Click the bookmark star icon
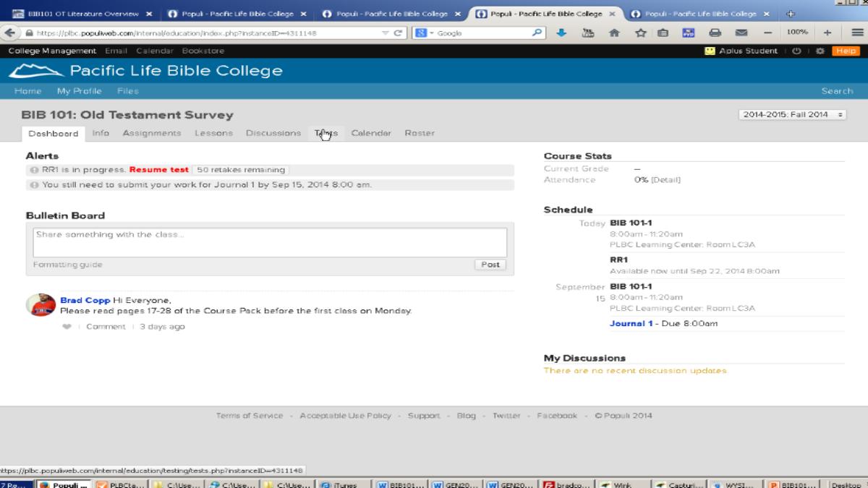868x488 pixels. pyautogui.click(x=639, y=33)
